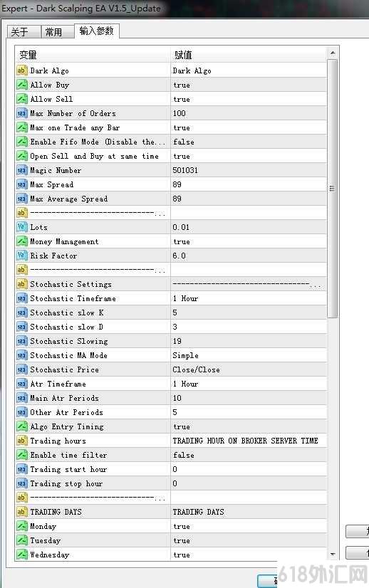
Task: Click the boolean icon next to Allow Buy
Action: pyautogui.click(x=22, y=85)
